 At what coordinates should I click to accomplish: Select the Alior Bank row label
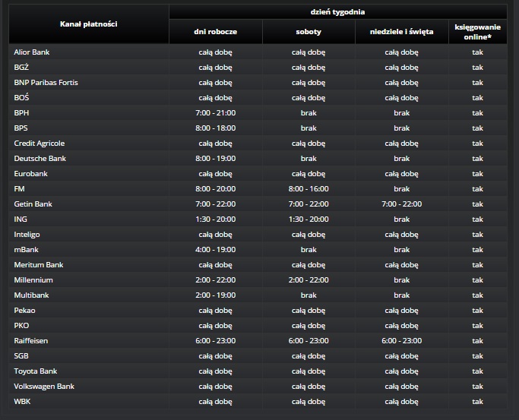point(32,52)
